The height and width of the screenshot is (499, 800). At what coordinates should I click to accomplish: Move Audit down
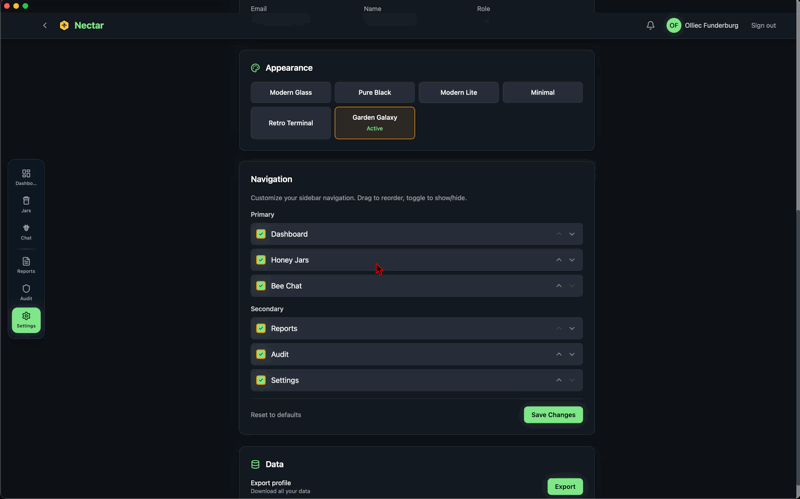572,354
